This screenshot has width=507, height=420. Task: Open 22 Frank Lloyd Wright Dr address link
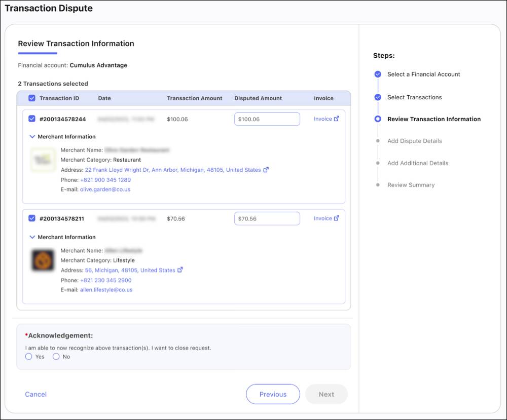pyautogui.click(x=173, y=170)
